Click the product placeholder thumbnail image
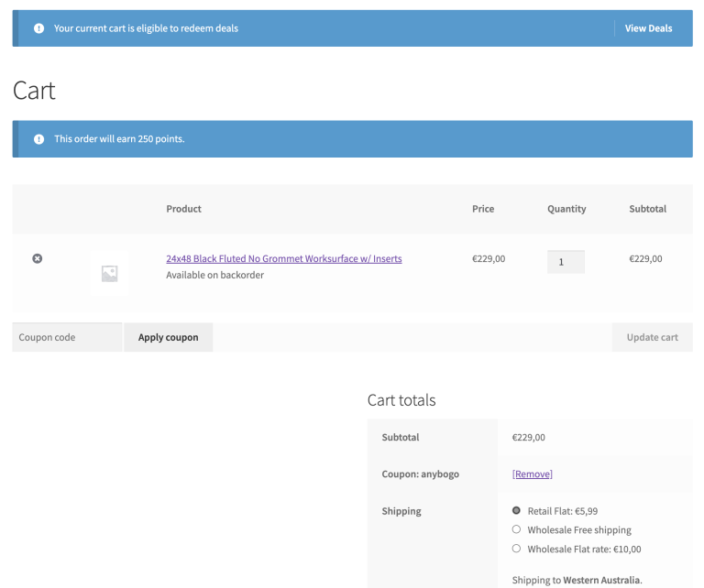This screenshot has width=704, height=588. coord(109,273)
